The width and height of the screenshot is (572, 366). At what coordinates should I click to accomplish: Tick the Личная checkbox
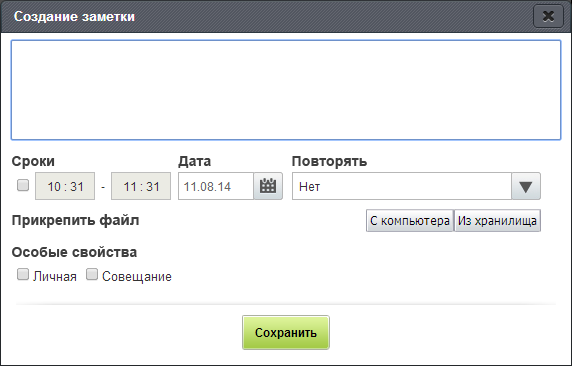[23, 274]
